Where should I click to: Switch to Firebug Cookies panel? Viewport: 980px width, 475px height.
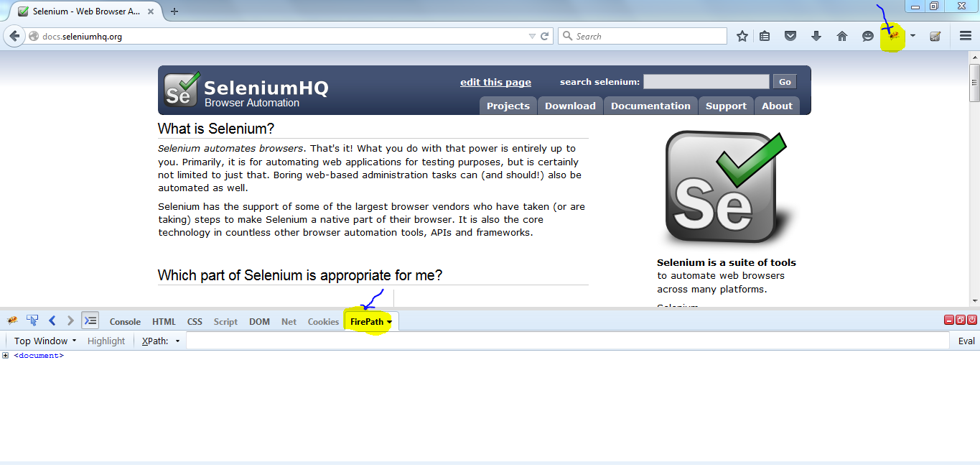point(323,322)
